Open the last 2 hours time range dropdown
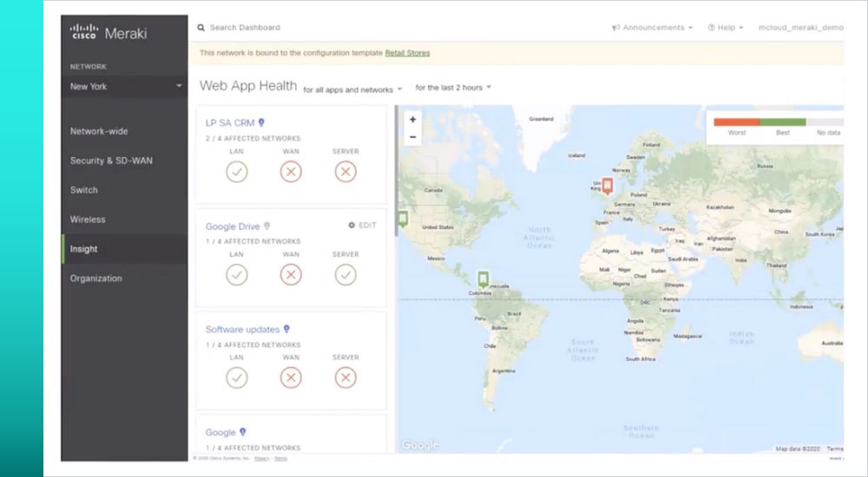The height and width of the screenshot is (477, 868). (453, 88)
